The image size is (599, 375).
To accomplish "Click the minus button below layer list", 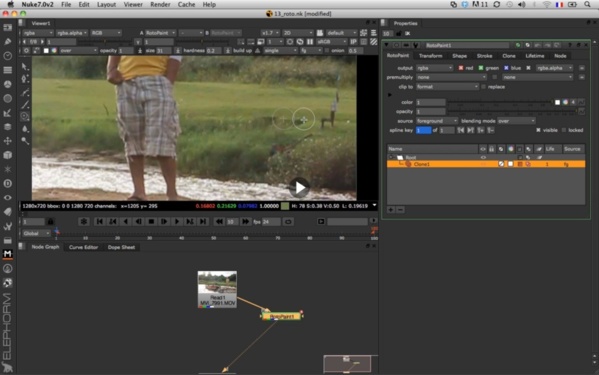I will point(400,210).
